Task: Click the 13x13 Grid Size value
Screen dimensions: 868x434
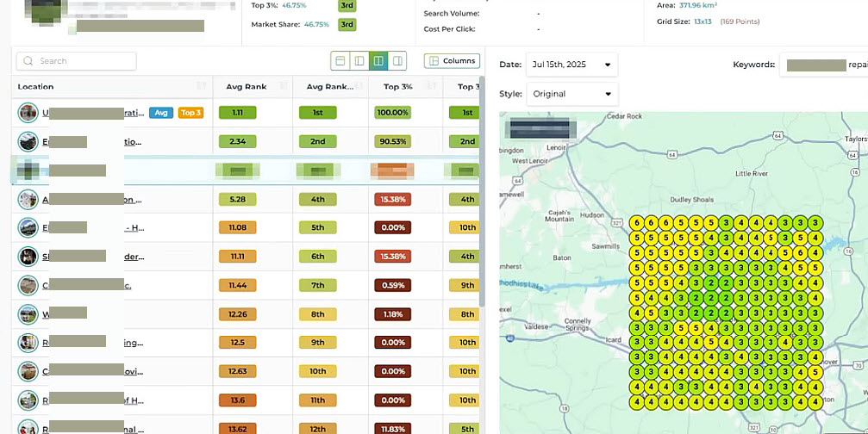Action: tap(703, 22)
